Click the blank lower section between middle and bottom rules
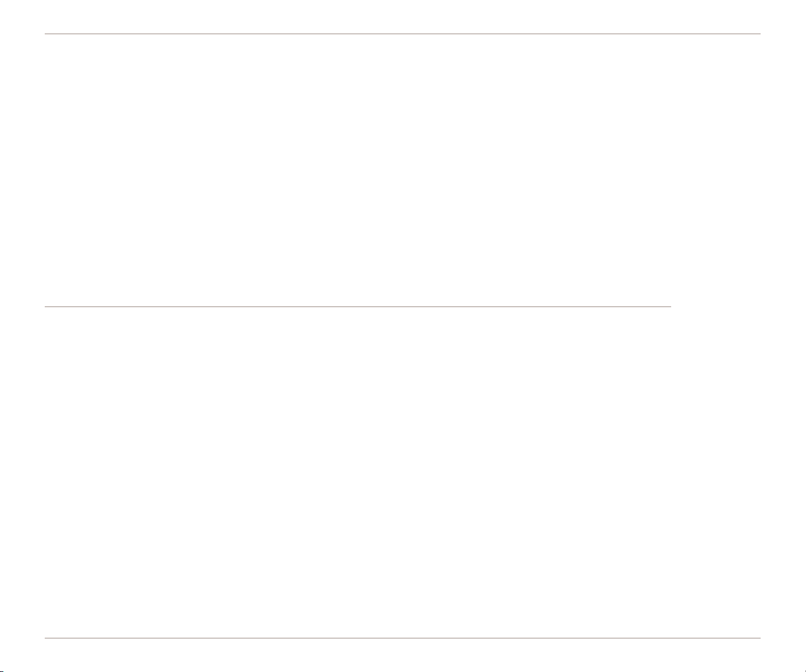The image size is (806, 672). pos(403,472)
